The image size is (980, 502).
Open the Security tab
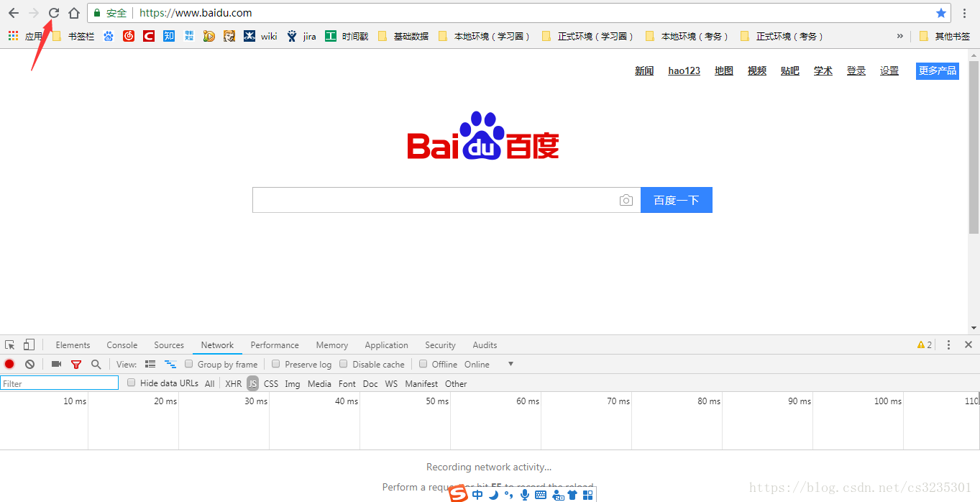click(x=440, y=345)
